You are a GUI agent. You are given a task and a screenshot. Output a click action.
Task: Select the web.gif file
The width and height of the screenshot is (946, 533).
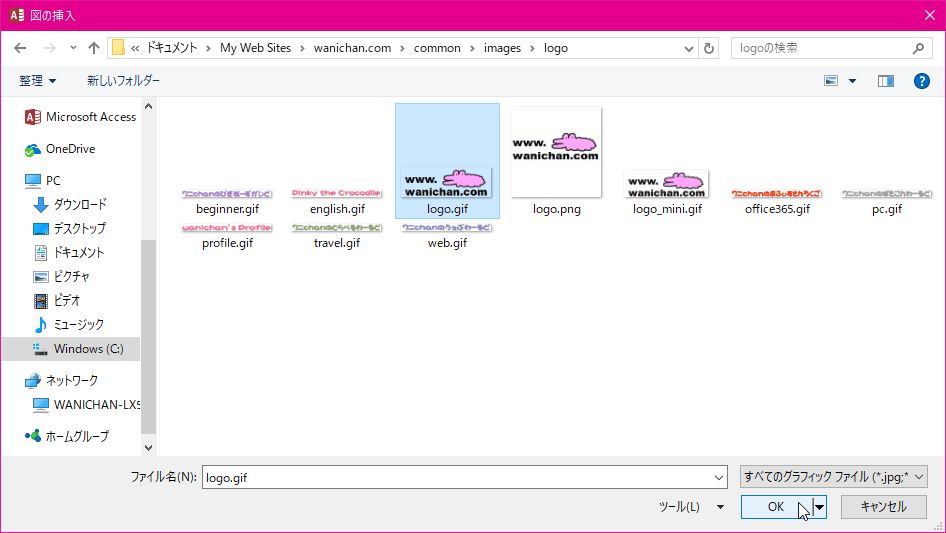click(447, 236)
